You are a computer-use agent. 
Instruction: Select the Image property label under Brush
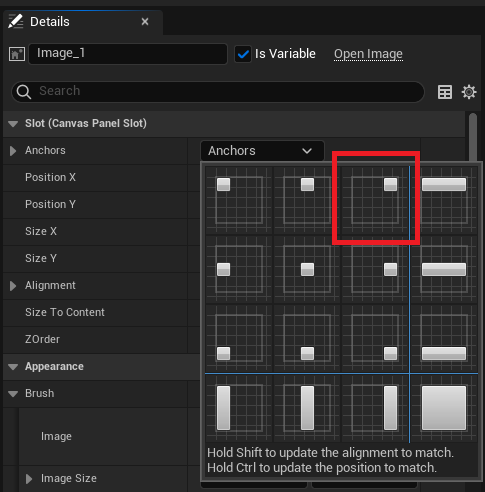tap(56, 436)
